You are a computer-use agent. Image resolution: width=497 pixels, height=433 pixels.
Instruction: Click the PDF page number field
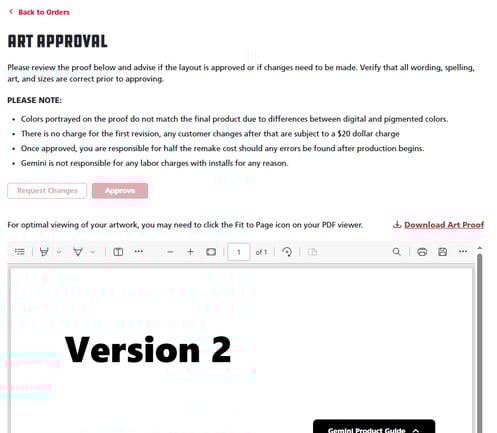239,252
